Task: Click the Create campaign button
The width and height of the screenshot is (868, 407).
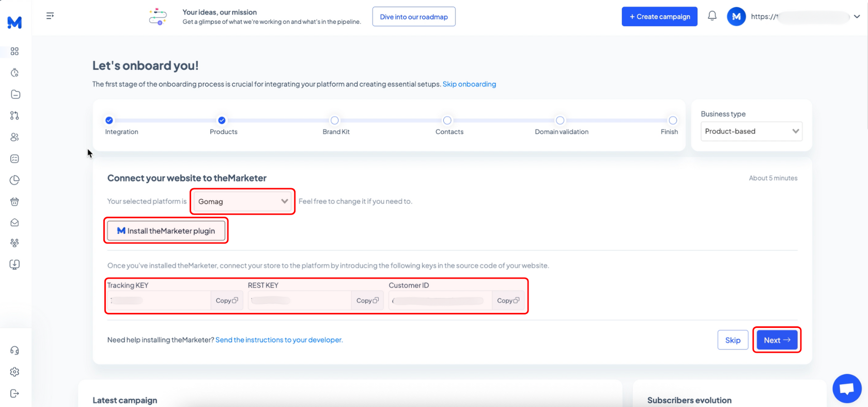Action: click(659, 17)
